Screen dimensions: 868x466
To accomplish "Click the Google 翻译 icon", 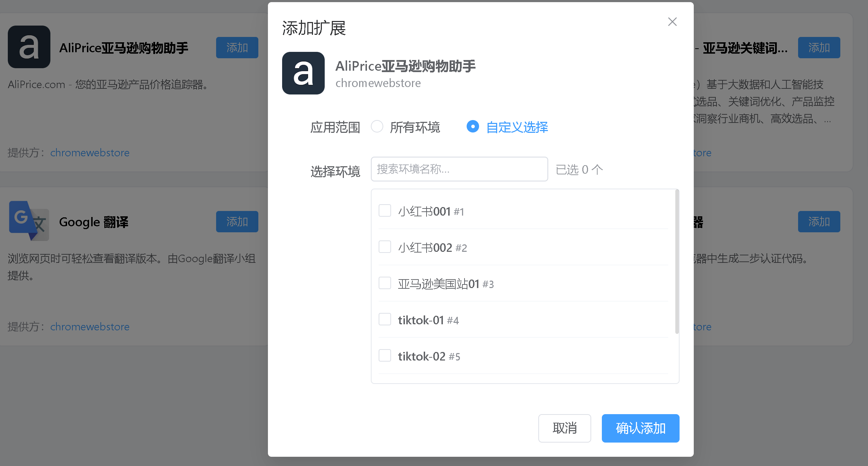I will (29, 221).
